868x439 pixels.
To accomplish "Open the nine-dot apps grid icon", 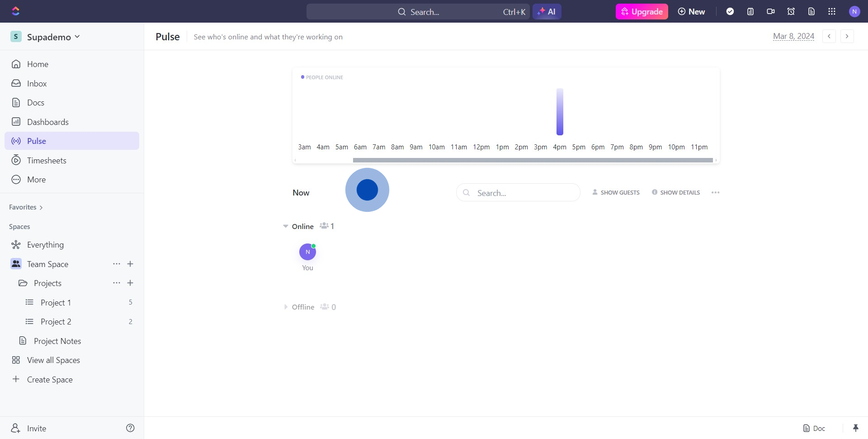I will click(832, 11).
